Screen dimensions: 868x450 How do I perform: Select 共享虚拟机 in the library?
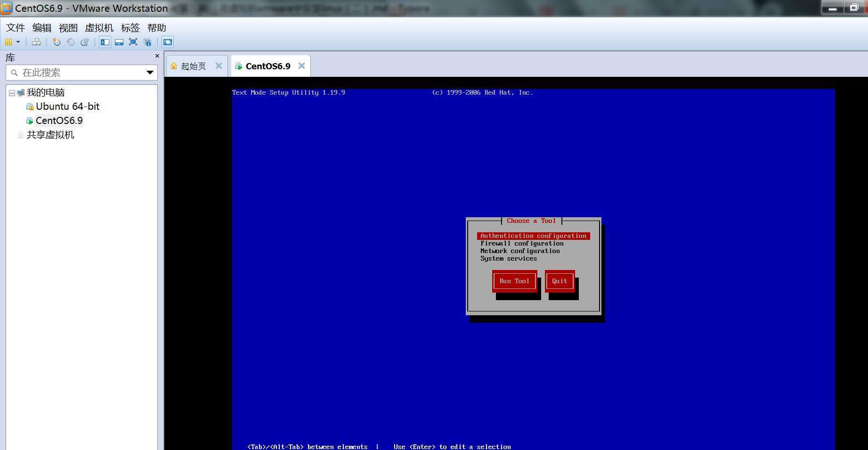[50, 135]
